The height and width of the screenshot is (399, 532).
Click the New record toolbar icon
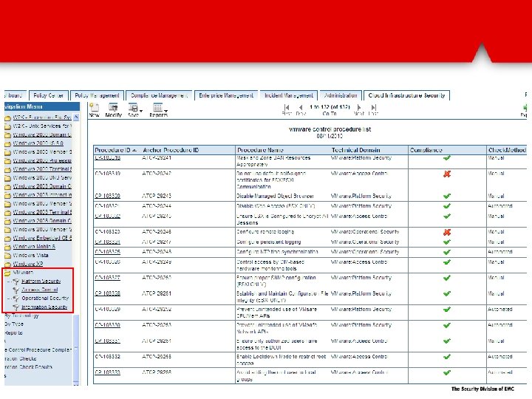[95, 108]
